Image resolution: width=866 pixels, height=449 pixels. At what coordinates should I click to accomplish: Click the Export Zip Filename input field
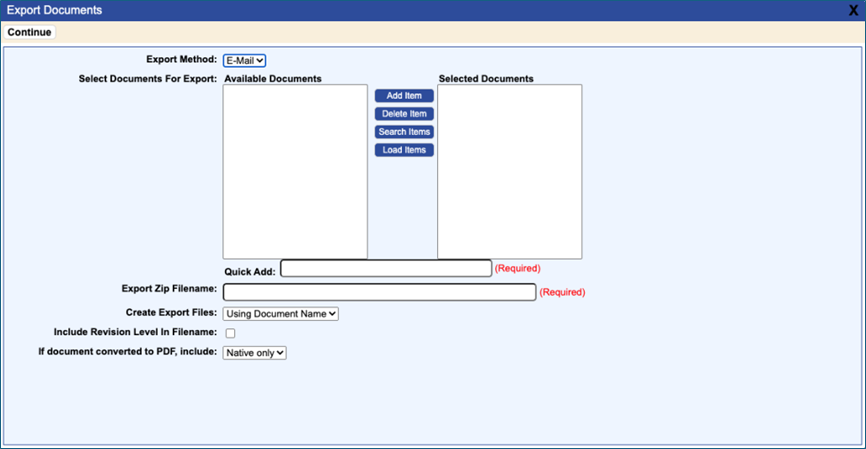click(379, 292)
